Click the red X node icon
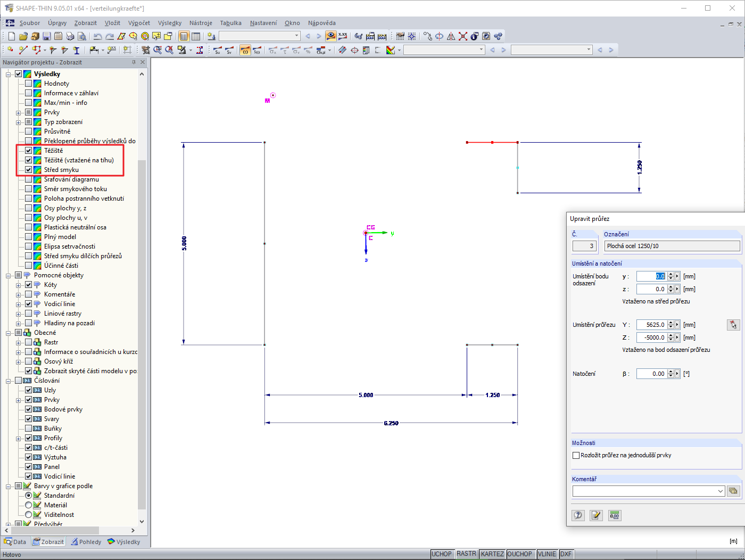 pyautogui.click(x=463, y=36)
